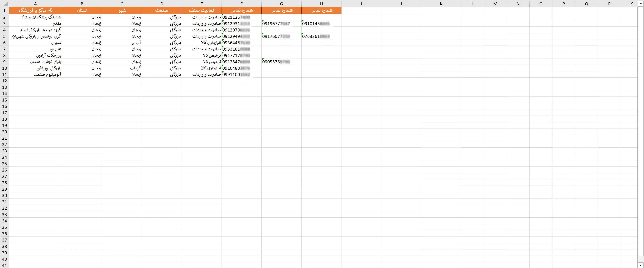Select cell 'آلومینیوم صنعت'
644x268 pixels.
[35, 74]
